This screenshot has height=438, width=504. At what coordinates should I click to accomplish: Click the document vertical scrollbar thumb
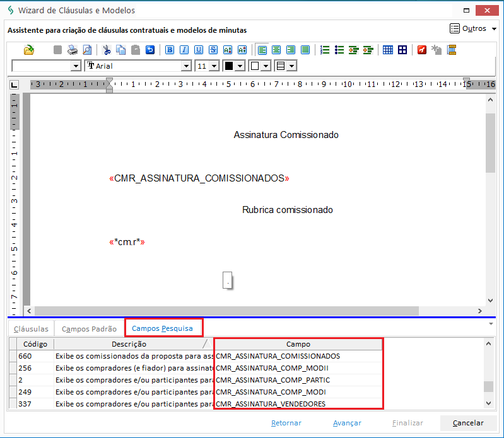point(490,143)
